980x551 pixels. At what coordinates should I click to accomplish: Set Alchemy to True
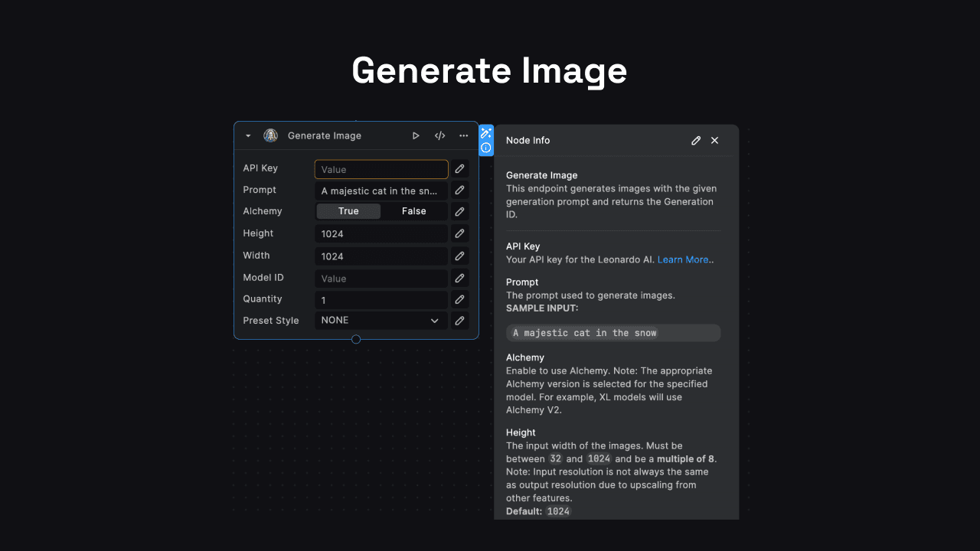[348, 211]
